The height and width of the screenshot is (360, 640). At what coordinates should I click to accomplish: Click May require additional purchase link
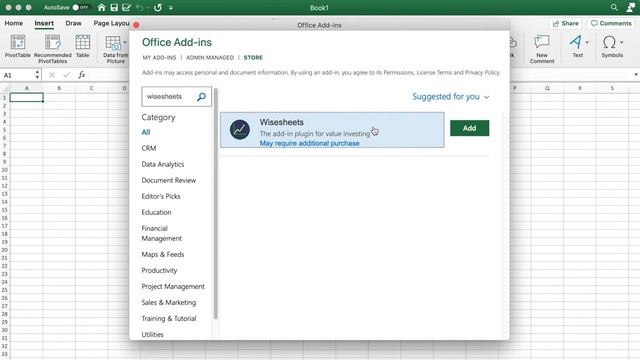click(309, 143)
